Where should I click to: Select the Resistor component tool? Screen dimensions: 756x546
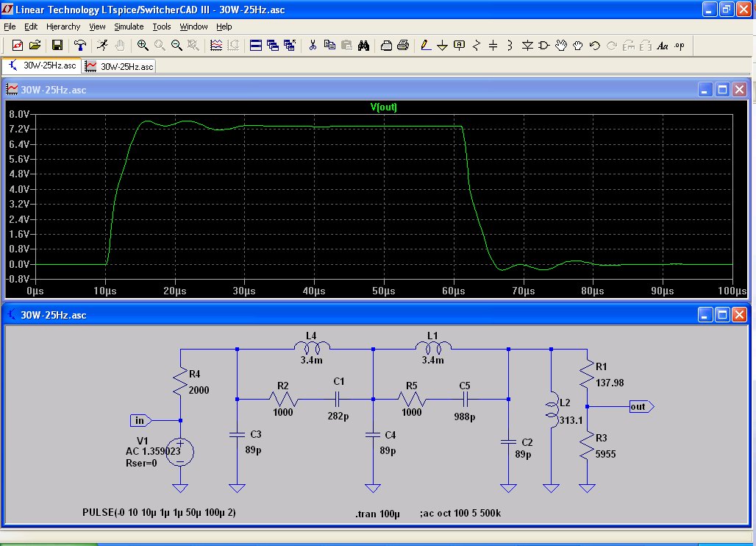(x=476, y=45)
